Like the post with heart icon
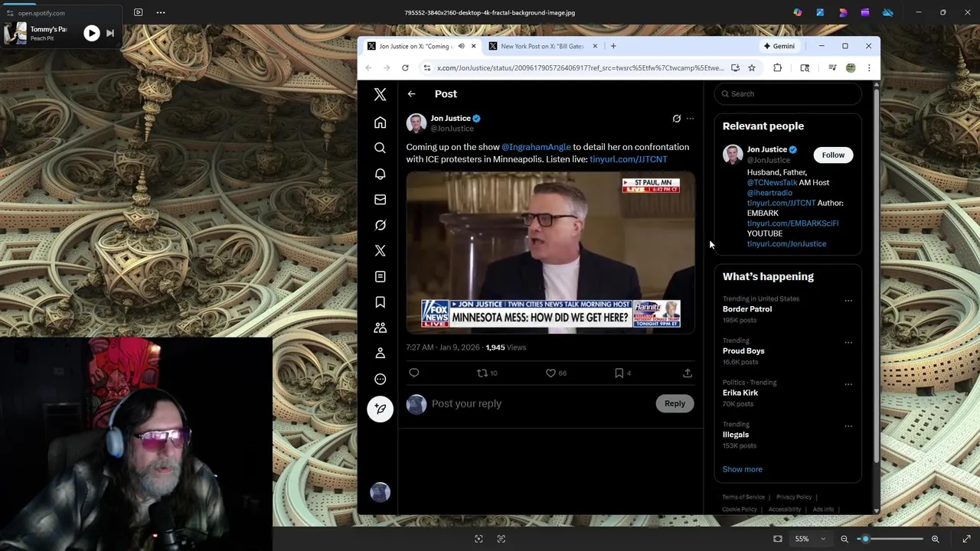 [x=550, y=373]
